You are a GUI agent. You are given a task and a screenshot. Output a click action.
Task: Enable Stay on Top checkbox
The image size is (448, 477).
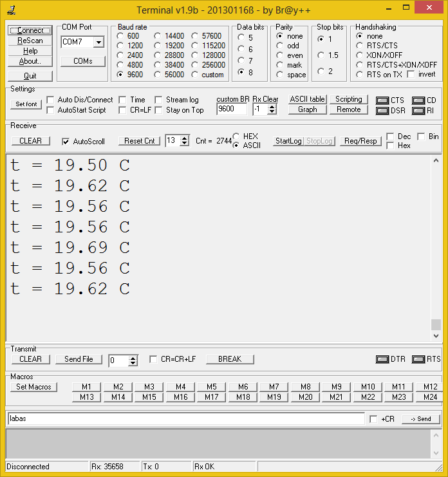(158, 110)
